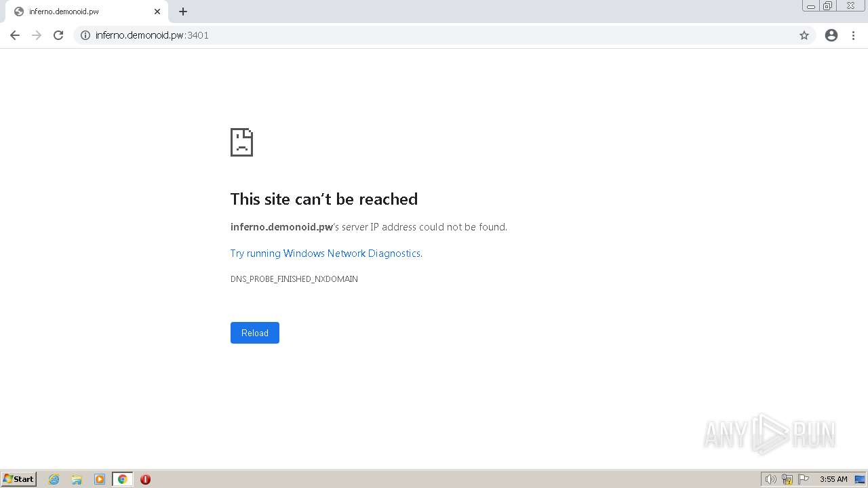
Task: Open the volume speaker tray icon
Action: click(770, 479)
